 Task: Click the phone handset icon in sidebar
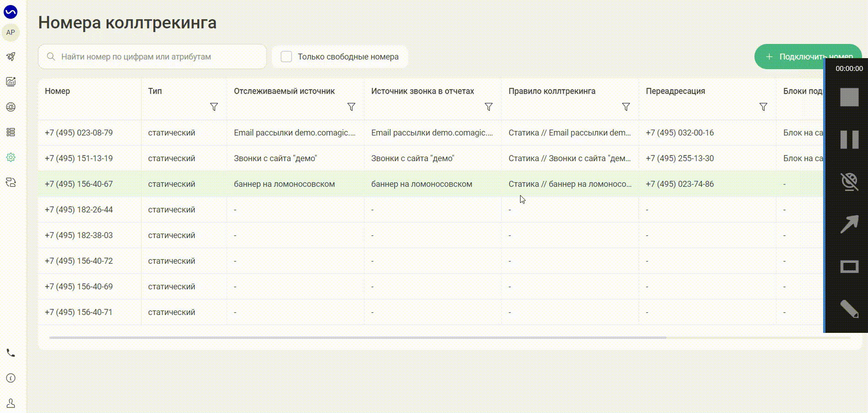tap(11, 353)
